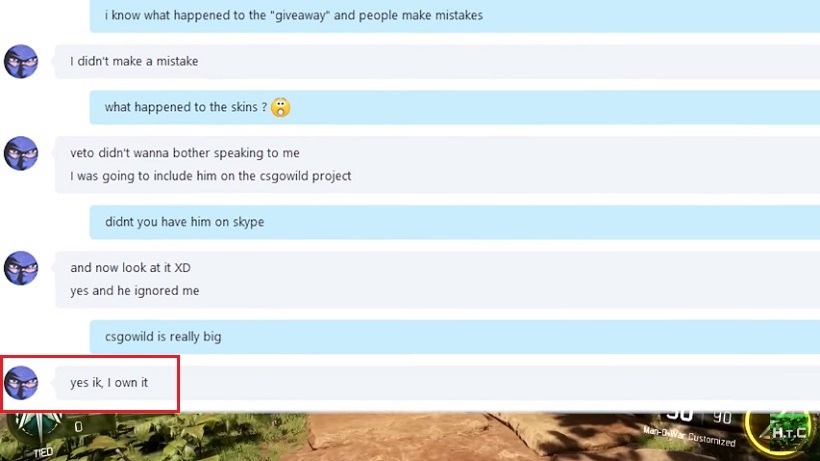Click the ninja avatar beside "yes ik, I own it"
The image size is (820, 461).
(x=21, y=383)
